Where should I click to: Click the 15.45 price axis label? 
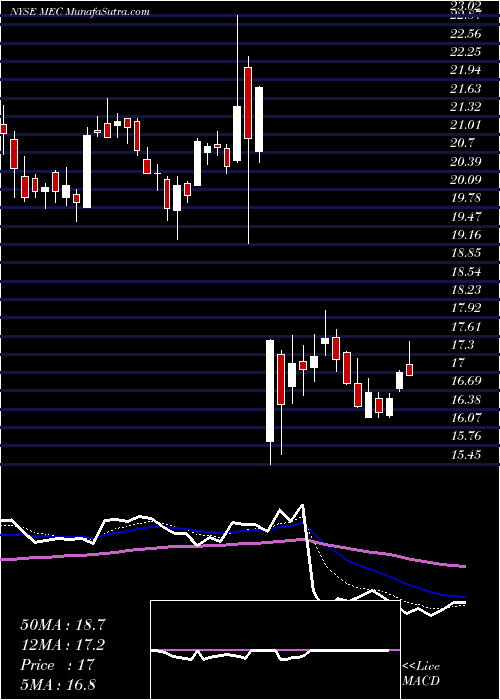coord(466,455)
